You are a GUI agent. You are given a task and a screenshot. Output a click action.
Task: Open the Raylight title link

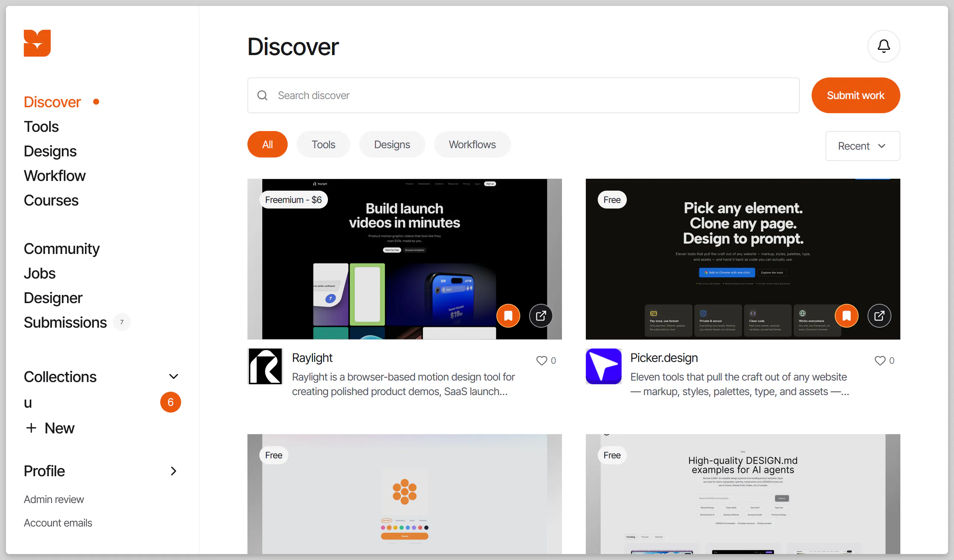click(312, 358)
